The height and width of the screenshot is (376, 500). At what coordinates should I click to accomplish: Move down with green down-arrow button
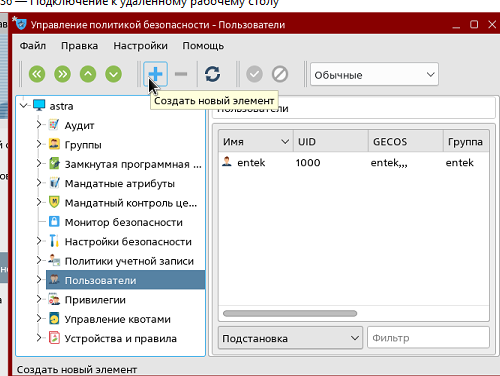click(x=113, y=74)
